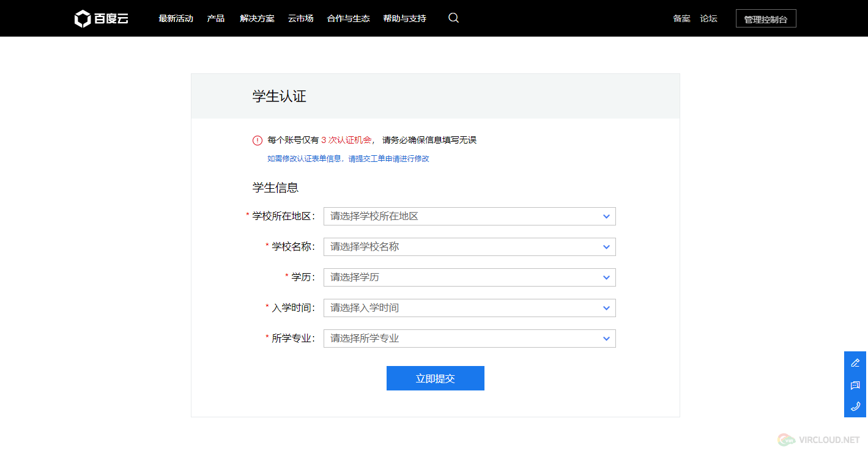Click the 百度云 logo icon

click(x=82, y=18)
